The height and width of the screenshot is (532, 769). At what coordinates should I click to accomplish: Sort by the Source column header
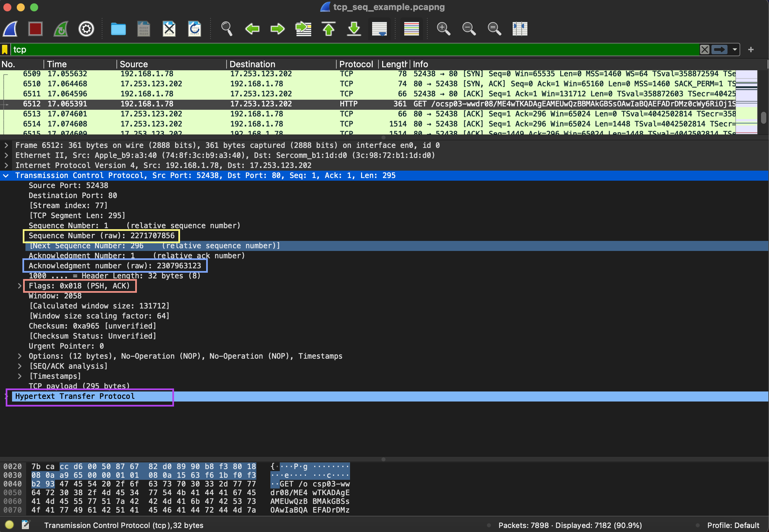(x=172, y=64)
